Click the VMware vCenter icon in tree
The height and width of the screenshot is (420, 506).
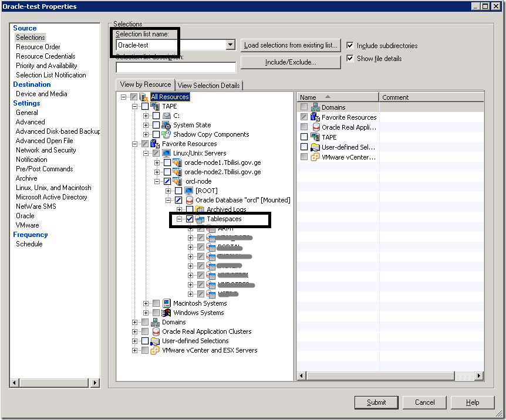pyautogui.click(x=155, y=350)
